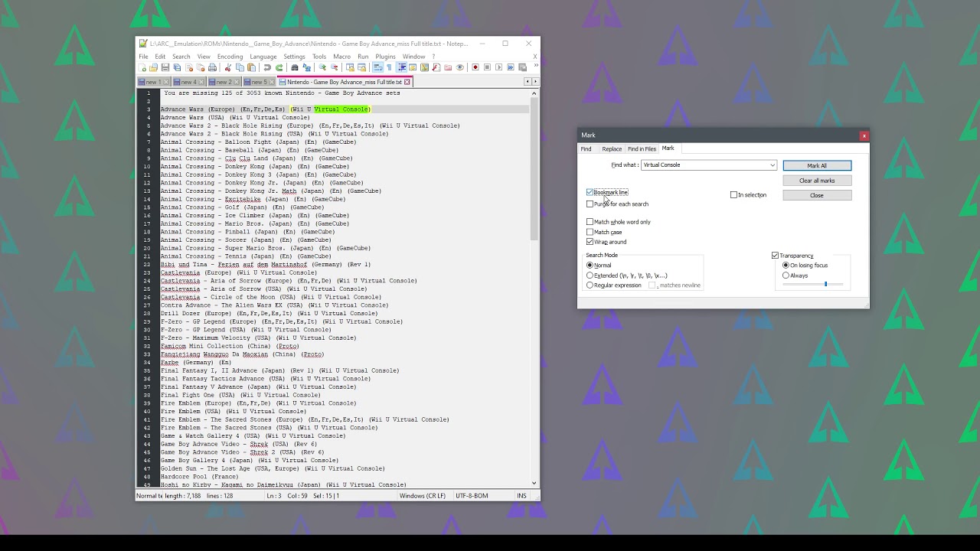Click the New file toolbar icon
The height and width of the screenshot is (551, 980).
click(x=142, y=67)
